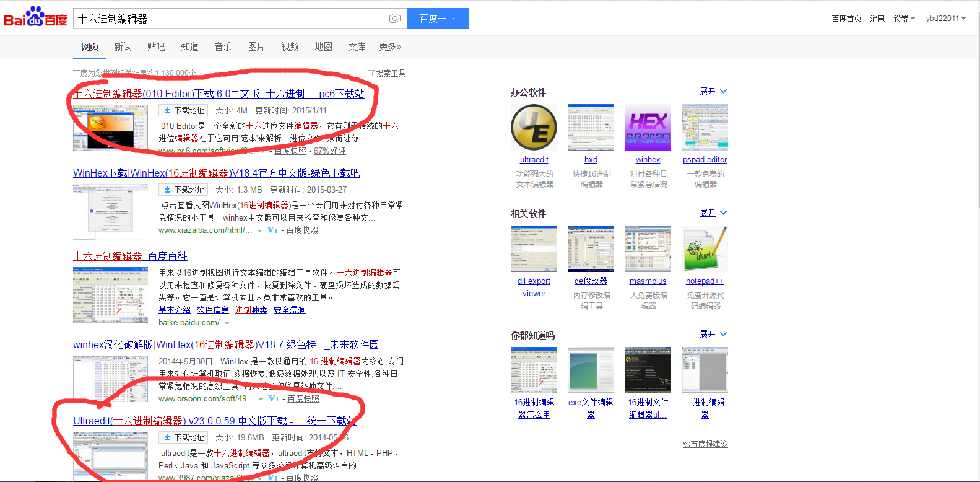Click V1 badge on xiazaiba result
980x482 pixels.
tap(272, 230)
